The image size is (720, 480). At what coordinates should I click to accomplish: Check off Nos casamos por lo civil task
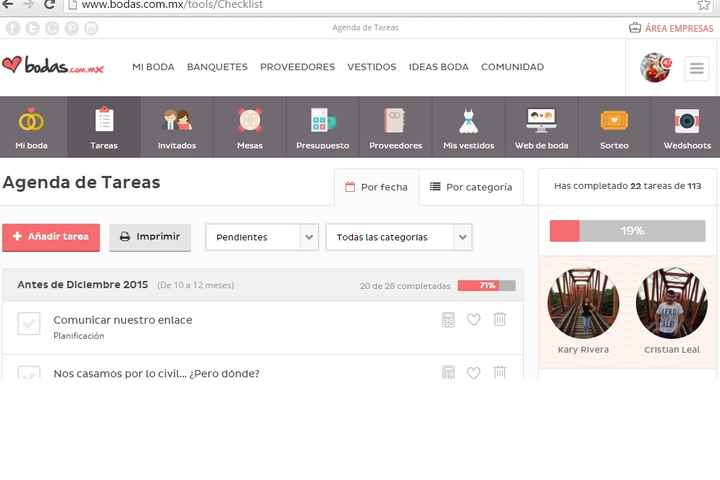click(x=29, y=373)
